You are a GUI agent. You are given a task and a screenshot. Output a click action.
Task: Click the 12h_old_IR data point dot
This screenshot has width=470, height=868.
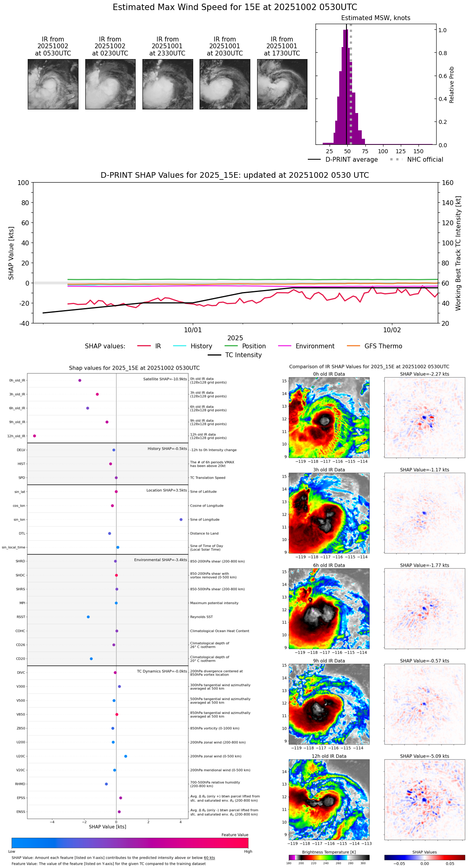tap(35, 436)
